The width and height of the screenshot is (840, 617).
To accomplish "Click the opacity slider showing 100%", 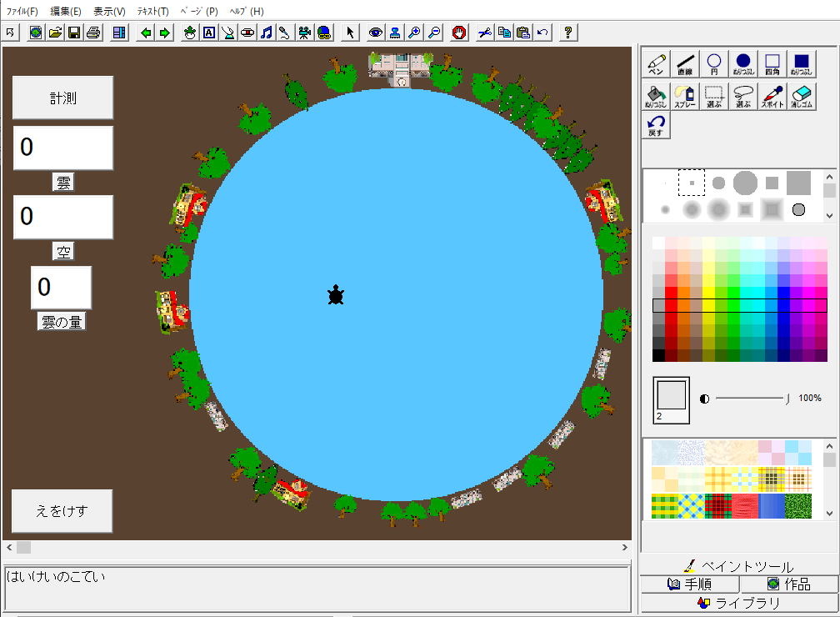I will tap(787, 399).
